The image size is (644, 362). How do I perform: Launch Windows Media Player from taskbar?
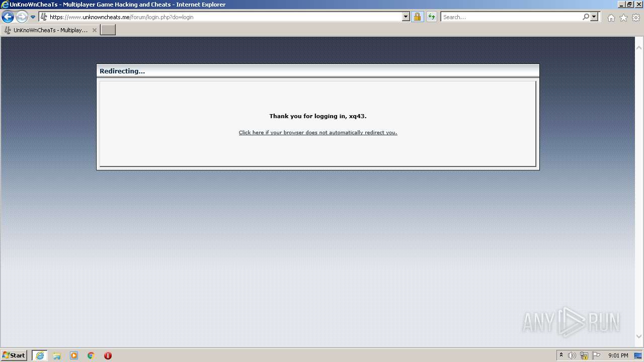coord(74,355)
